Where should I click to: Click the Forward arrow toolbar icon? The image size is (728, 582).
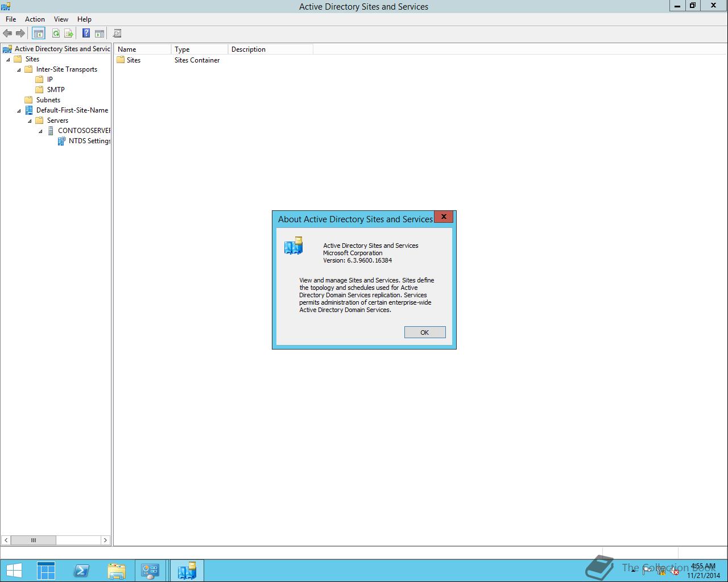point(20,34)
